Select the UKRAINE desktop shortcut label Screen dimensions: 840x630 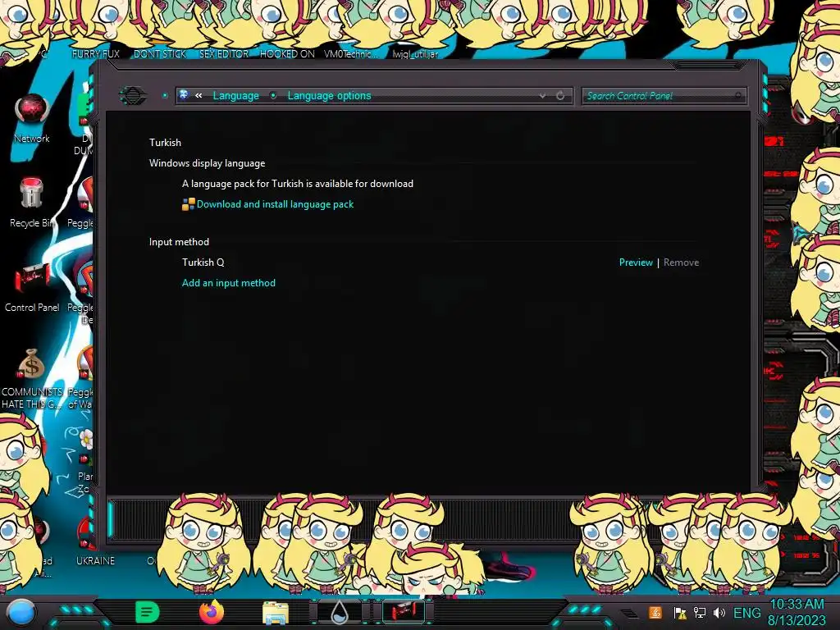(x=95, y=561)
